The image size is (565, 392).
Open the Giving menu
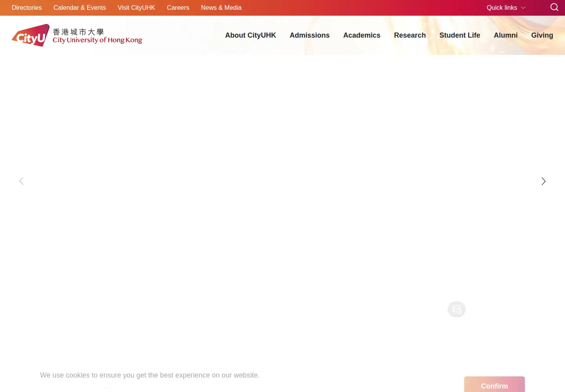click(x=542, y=35)
